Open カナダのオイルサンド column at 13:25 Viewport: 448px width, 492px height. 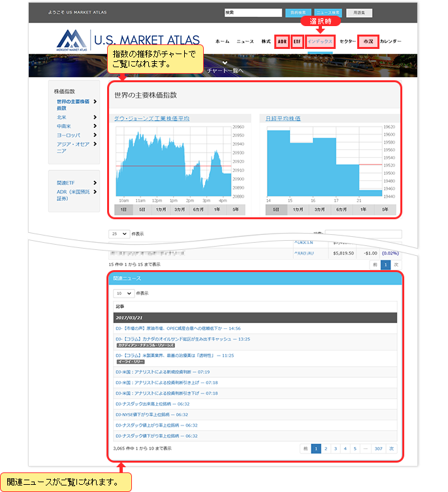[183, 339]
